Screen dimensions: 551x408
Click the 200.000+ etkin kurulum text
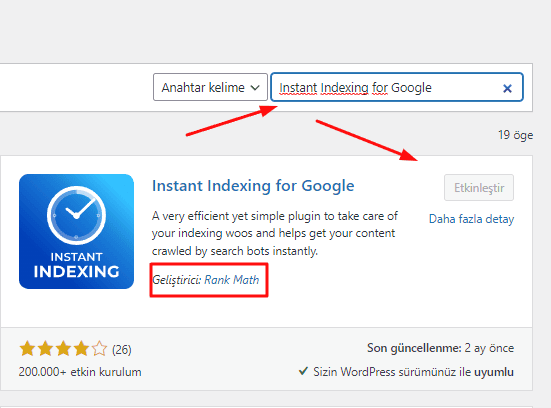coord(80,372)
